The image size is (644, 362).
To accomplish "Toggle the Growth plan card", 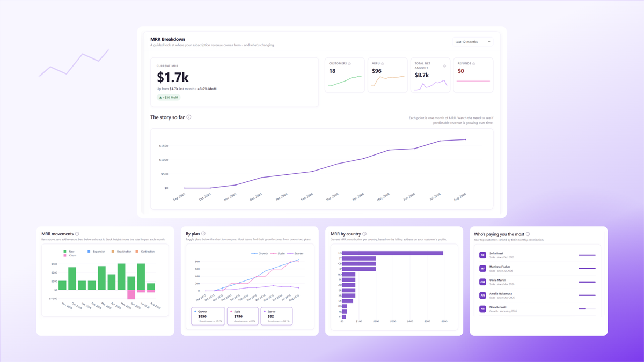I will click(208, 316).
